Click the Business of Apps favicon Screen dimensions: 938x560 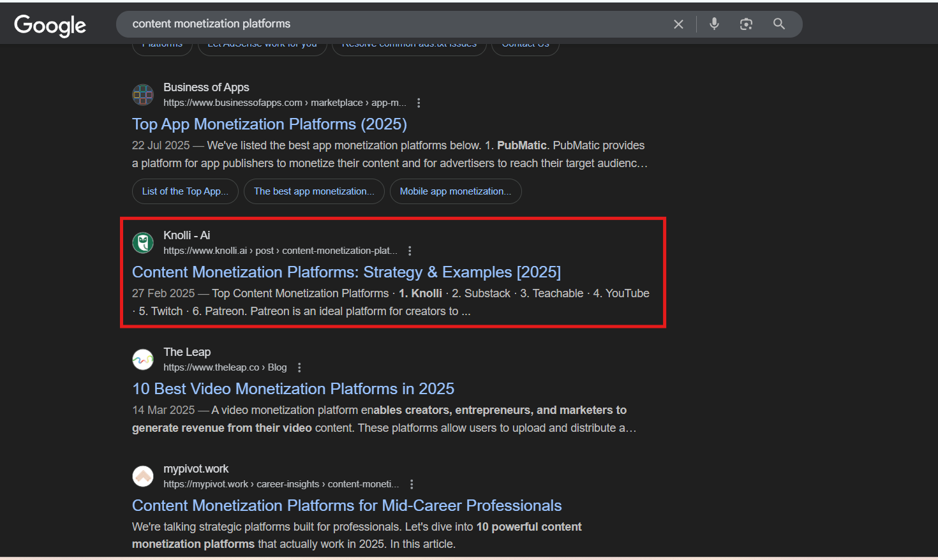[x=143, y=94]
